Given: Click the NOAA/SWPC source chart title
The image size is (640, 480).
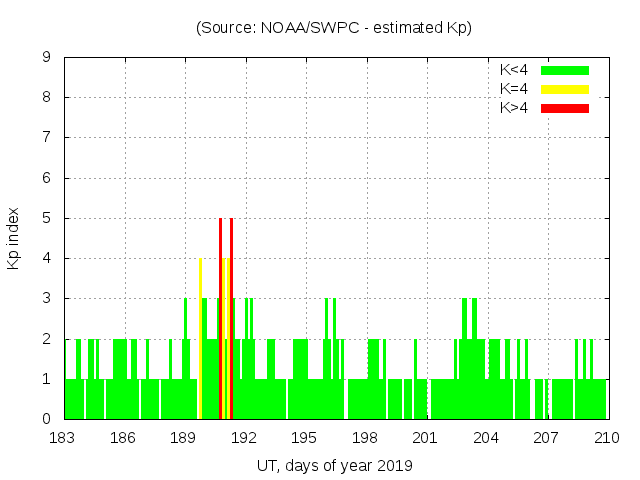Looking at the screenshot, I should pos(334,28).
